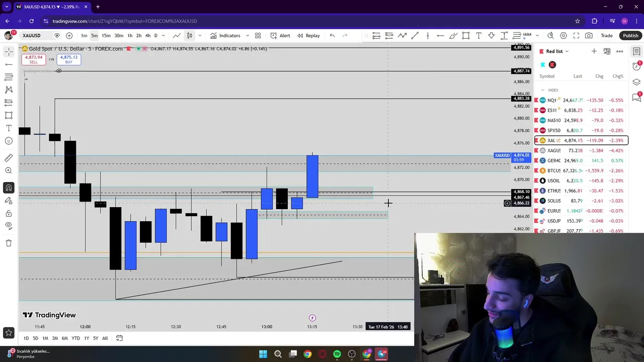Click the Undo arrow
Screen dimensions: 644x362
pos(332,36)
